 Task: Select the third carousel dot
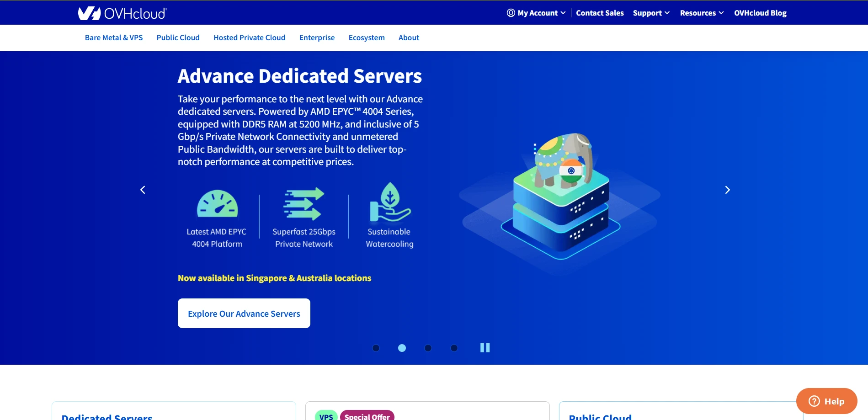(x=428, y=348)
